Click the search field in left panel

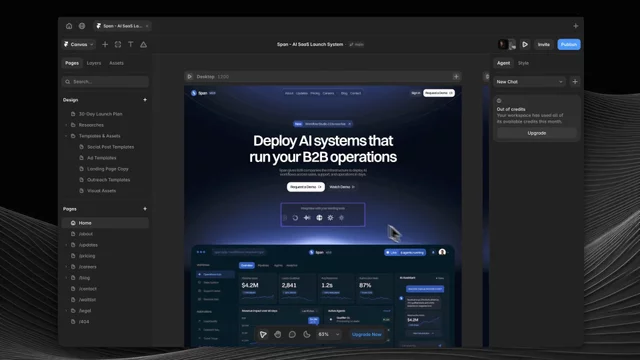105,82
